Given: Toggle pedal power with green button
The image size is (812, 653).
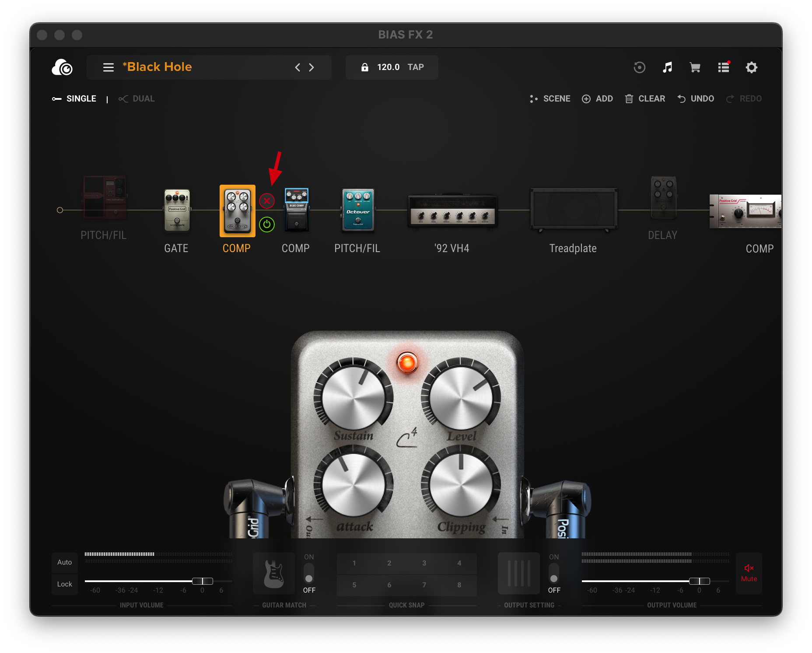Looking at the screenshot, I should (267, 225).
